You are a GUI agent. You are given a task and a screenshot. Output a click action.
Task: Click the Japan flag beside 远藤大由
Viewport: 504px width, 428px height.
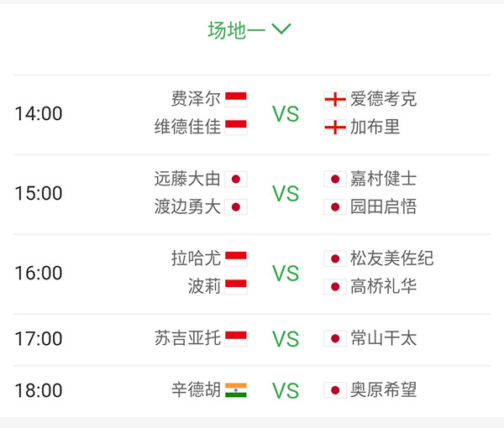click(236, 179)
